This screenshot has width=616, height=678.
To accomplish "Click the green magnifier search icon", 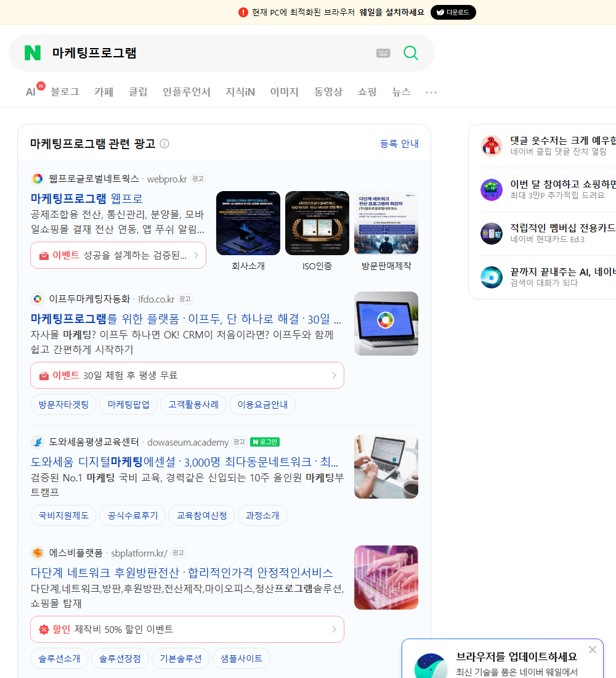I will coord(411,53).
